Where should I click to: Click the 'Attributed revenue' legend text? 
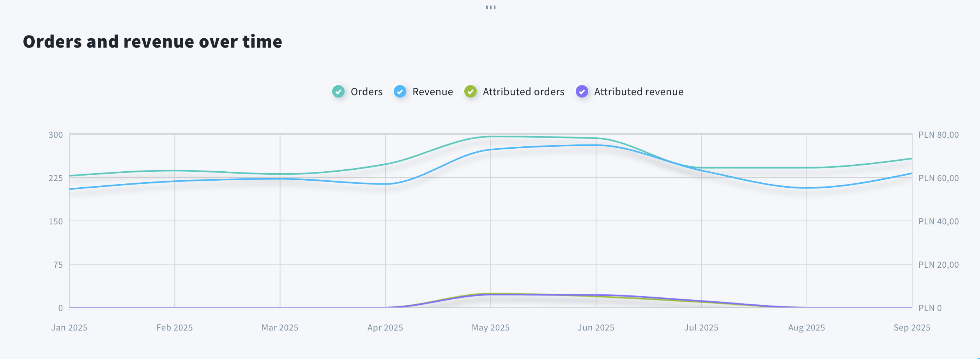[639, 92]
